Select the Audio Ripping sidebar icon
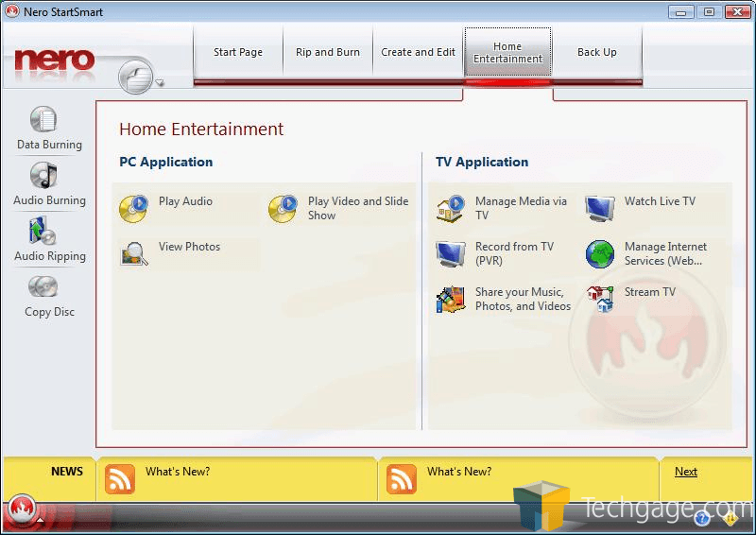The width and height of the screenshot is (756, 535). 43,231
